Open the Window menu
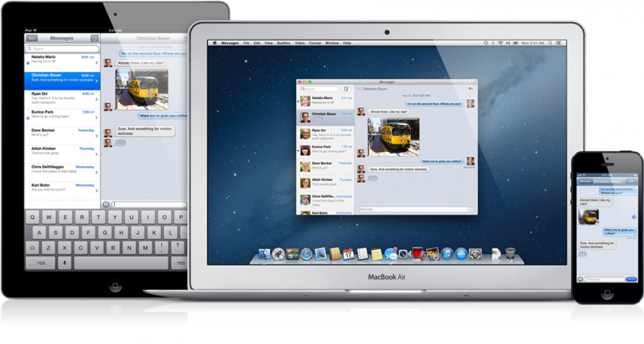The image size is (644, 344). click(x=332, y=43)
